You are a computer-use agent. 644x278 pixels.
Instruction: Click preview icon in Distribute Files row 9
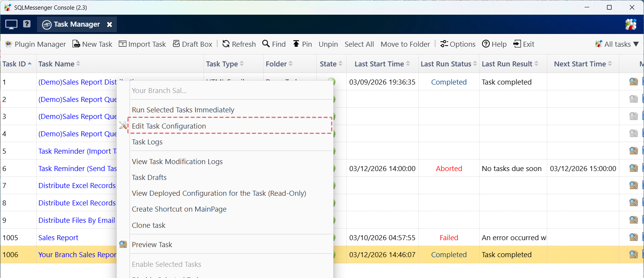[634, 220]
